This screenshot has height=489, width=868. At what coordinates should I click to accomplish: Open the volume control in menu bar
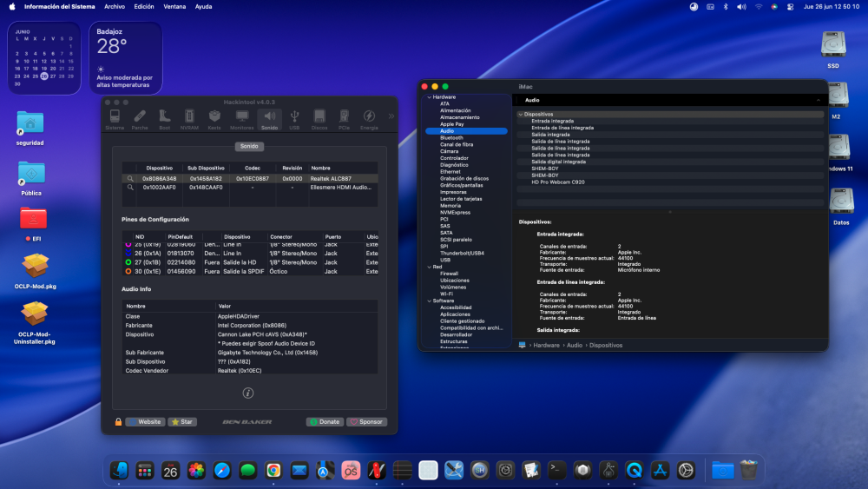point(741,7)
